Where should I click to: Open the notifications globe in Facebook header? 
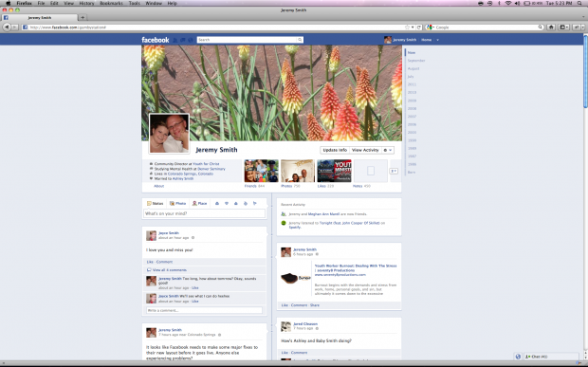tap(190, 40)
